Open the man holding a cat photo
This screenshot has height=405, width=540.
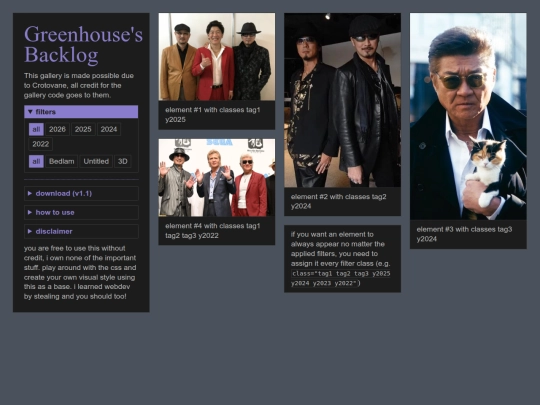468,116
